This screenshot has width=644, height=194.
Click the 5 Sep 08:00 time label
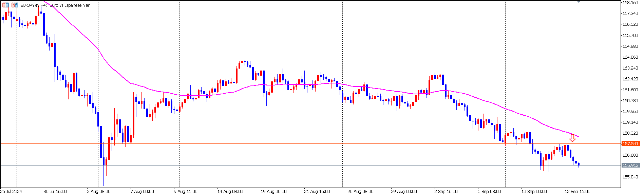coord(490,191)
